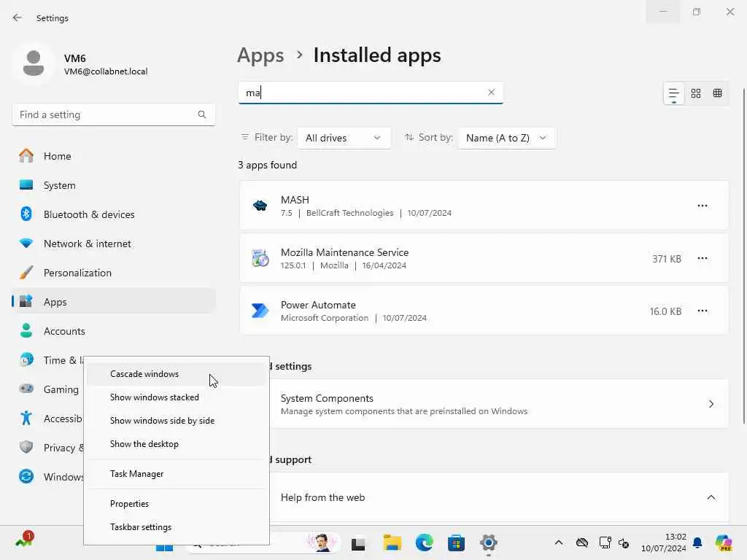Click the Privacy shield icon
Screen dimensions: 747x560
(x=26, y=447)
